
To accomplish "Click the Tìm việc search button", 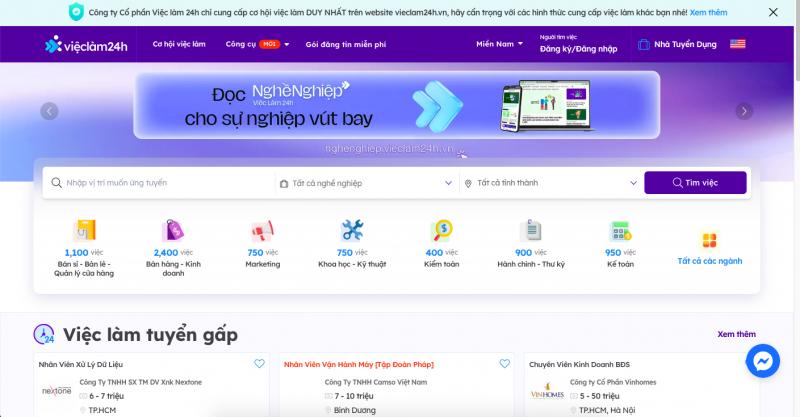I will pos(695,183).
